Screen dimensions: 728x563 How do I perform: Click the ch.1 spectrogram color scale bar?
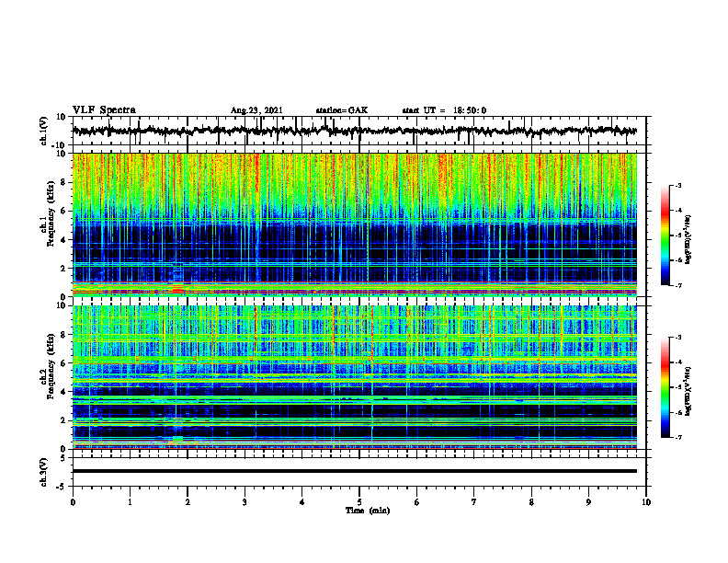coord(665,236)
